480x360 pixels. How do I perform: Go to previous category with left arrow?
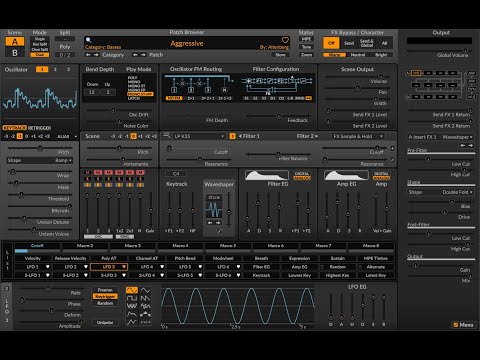coord(88,55)
